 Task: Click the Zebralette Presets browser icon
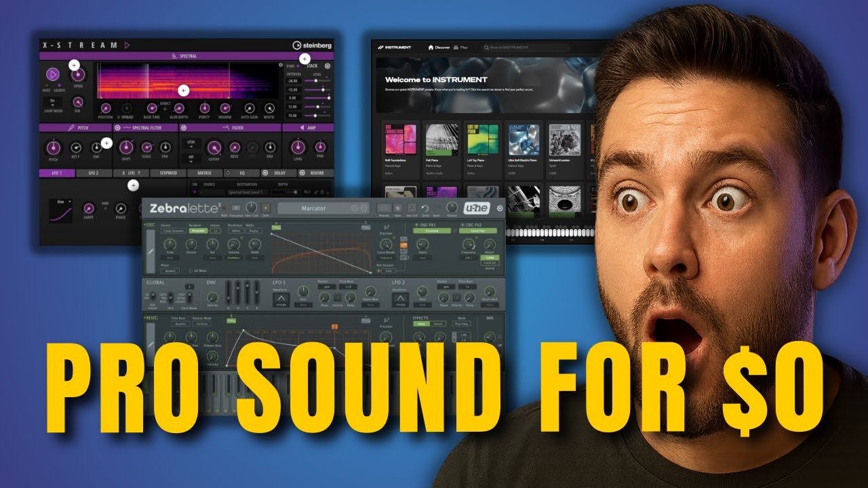(x=384, y=208)
